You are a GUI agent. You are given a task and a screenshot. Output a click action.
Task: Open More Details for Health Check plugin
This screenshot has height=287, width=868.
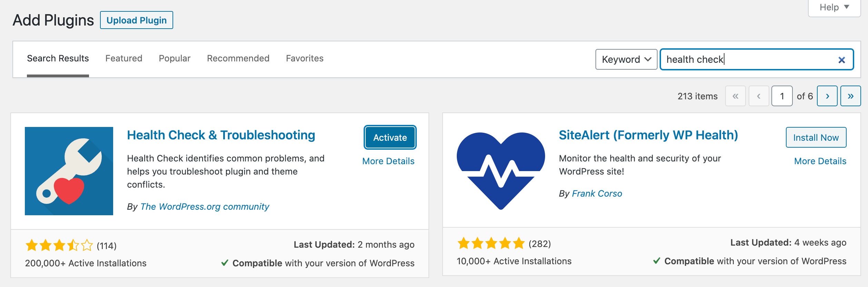[x=388, y=161]
